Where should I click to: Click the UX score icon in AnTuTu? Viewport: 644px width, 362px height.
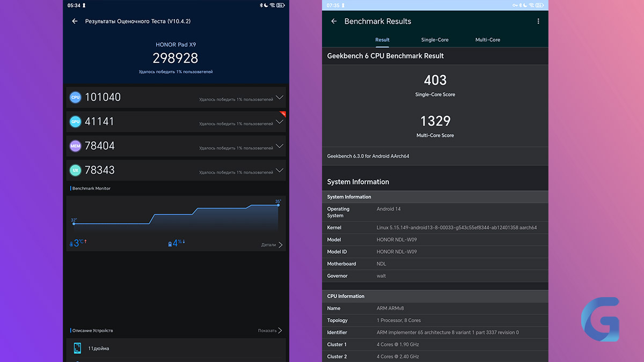tap(76, 170)
